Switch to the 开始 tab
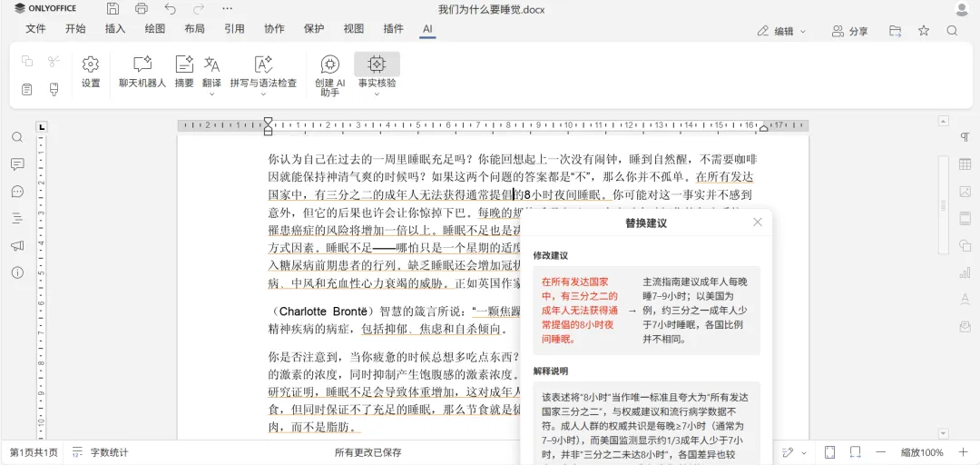 click(x=75, y=29)
